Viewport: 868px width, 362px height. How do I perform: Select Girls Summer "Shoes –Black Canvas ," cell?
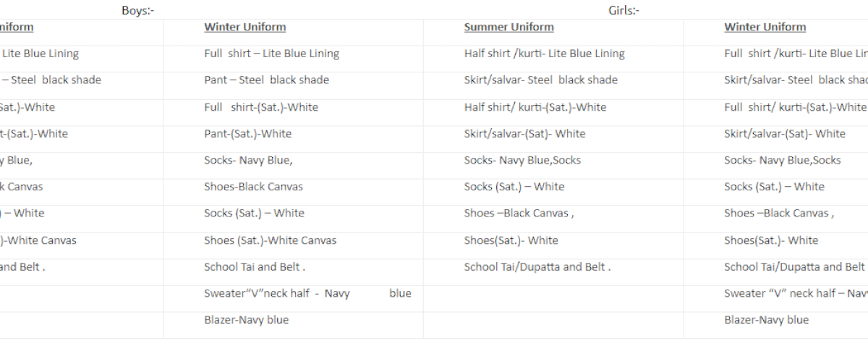coord(519,214)
